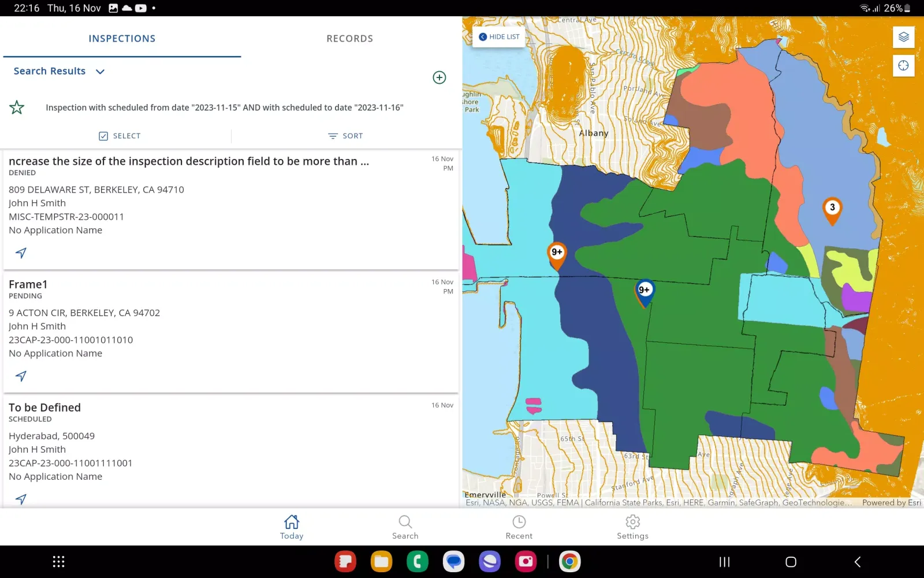The height and width of the screenshot is (578, 924).
Task: Navigate to 809 Delaware St inspection
Action: pyautogui.click(x=21, y=253)
